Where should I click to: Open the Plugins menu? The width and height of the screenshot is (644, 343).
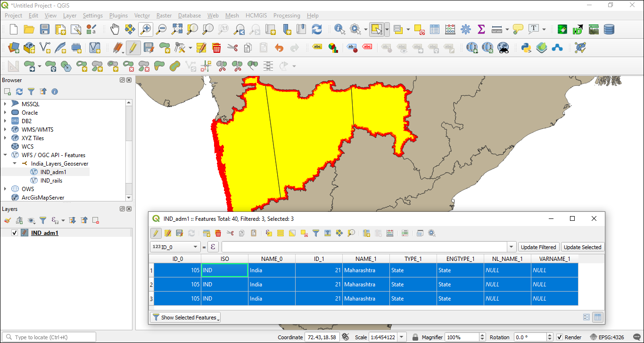point(118,16)
